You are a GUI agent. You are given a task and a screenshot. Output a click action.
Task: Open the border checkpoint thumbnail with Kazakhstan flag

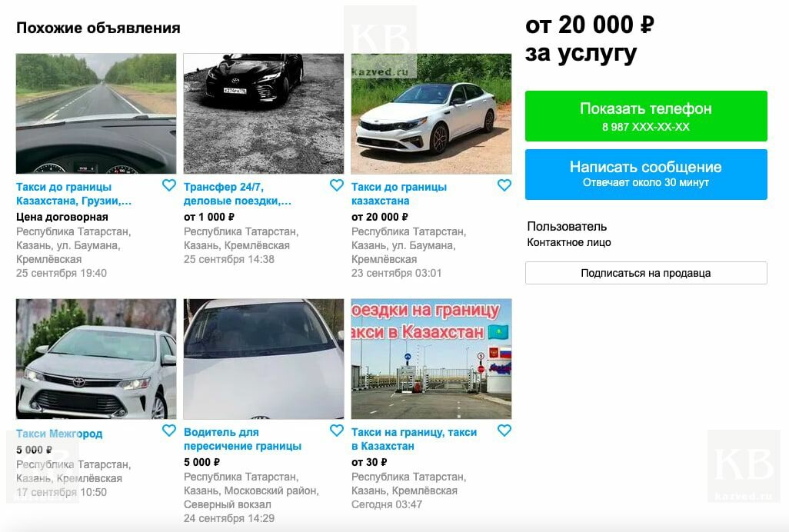point(431,359)
